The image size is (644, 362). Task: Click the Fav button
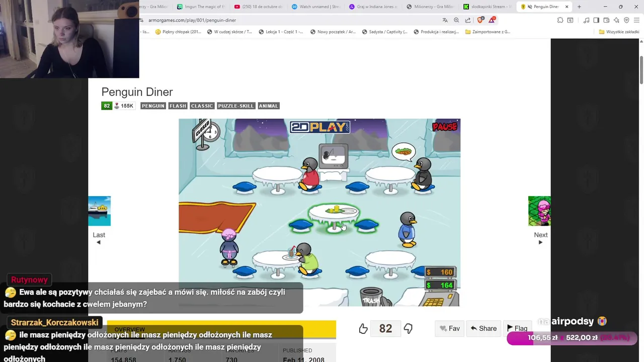coord(449,329)
